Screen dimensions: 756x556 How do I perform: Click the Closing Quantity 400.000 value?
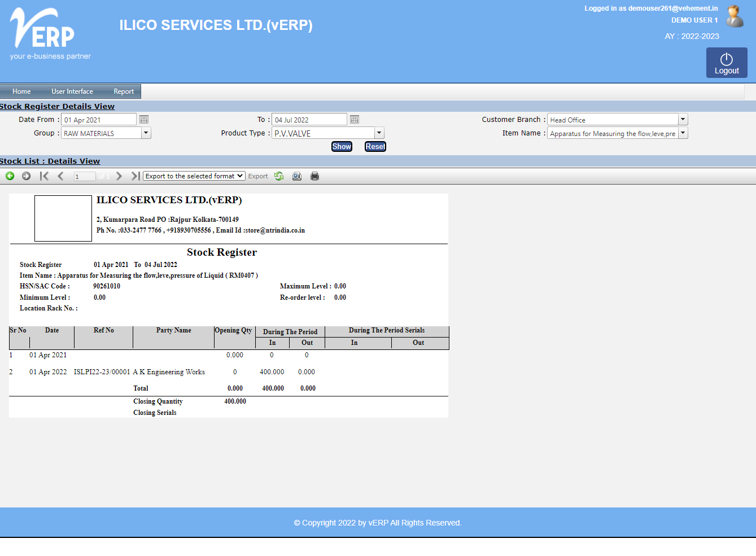pyautogui.click(x=235, y=401)
